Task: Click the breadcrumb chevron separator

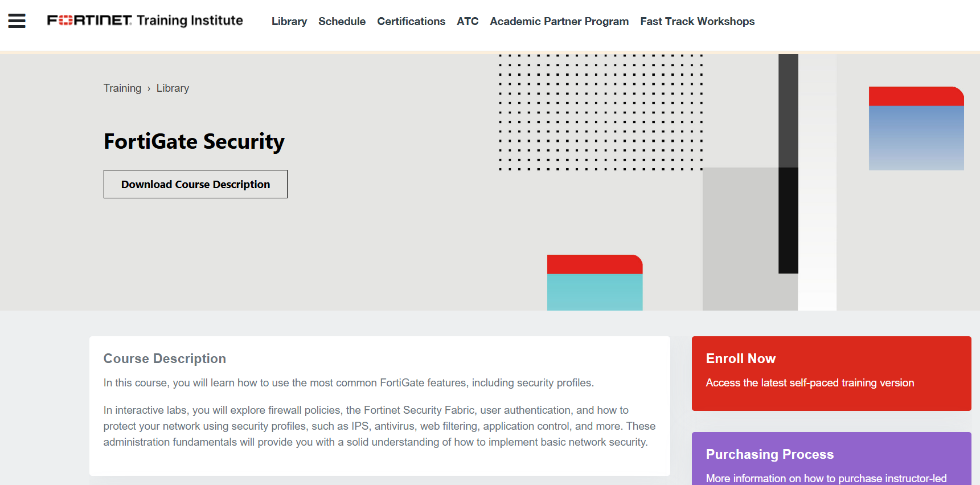Action: 149,89
